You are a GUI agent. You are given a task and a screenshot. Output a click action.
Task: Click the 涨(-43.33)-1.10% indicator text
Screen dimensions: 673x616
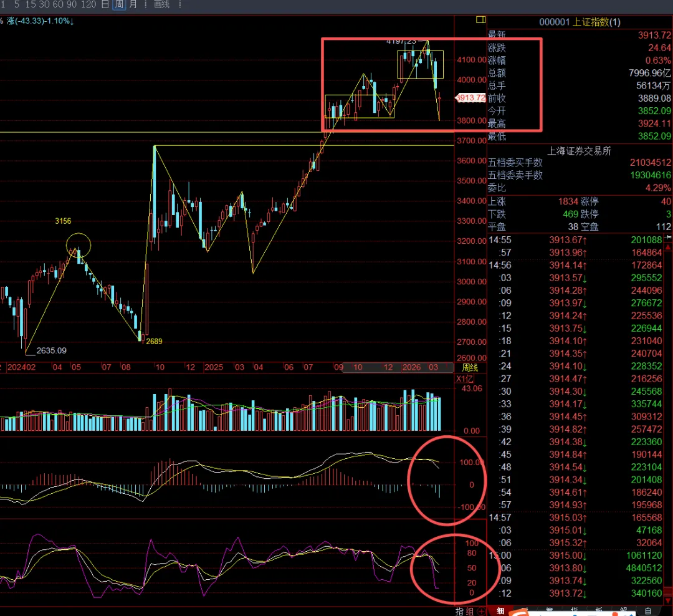[x=40, y=21]
